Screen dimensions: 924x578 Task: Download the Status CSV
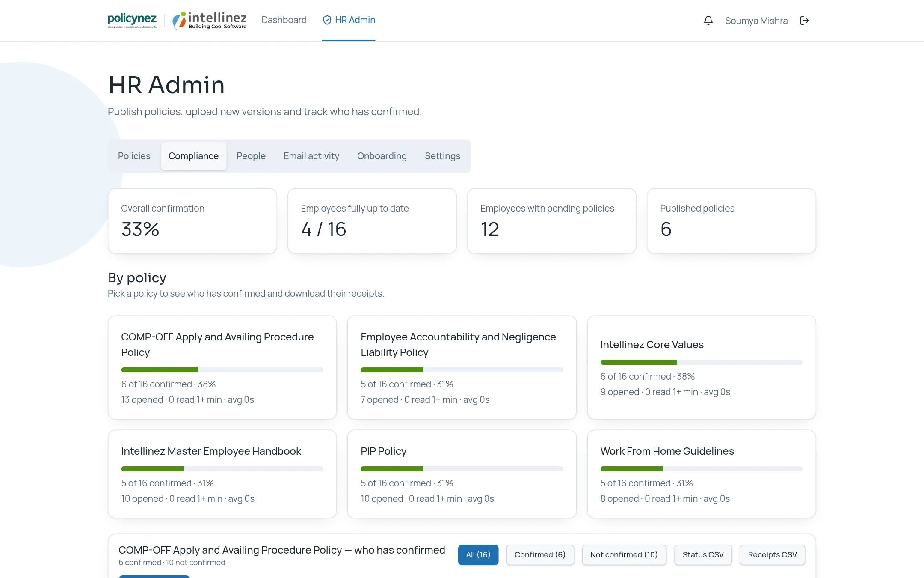(x=703, y=555)
